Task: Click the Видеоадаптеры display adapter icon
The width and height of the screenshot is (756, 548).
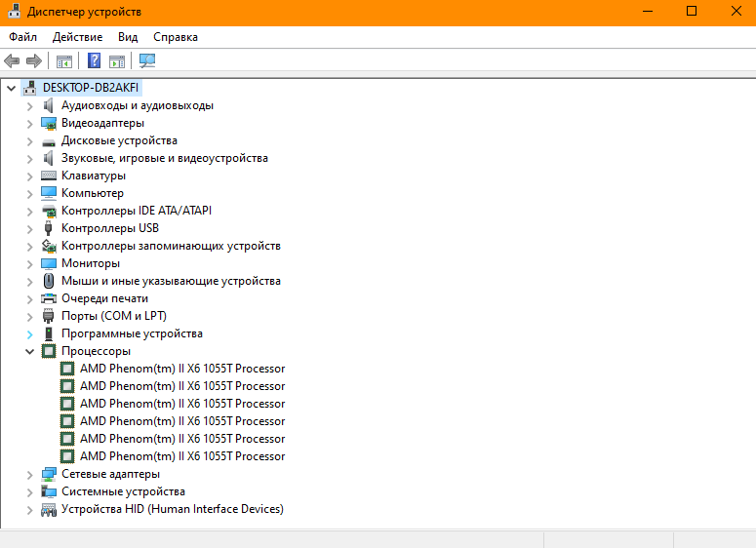Action: (49, 123)
